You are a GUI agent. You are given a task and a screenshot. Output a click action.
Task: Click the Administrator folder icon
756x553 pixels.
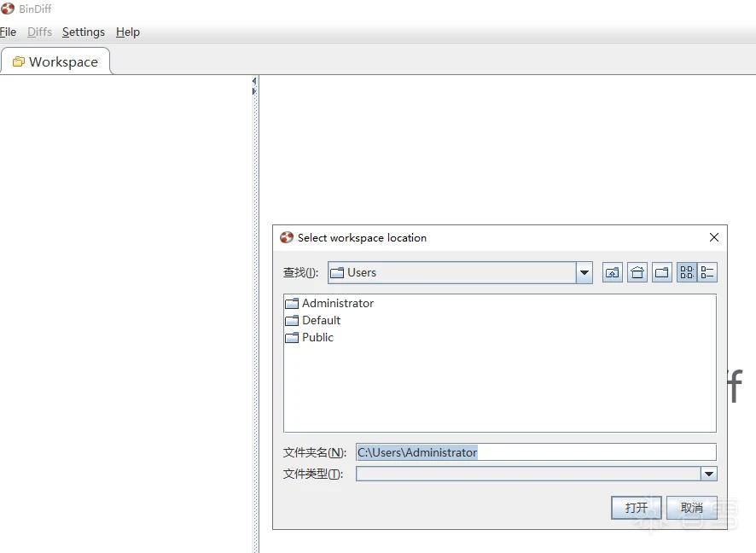click(x=292, y=303)
